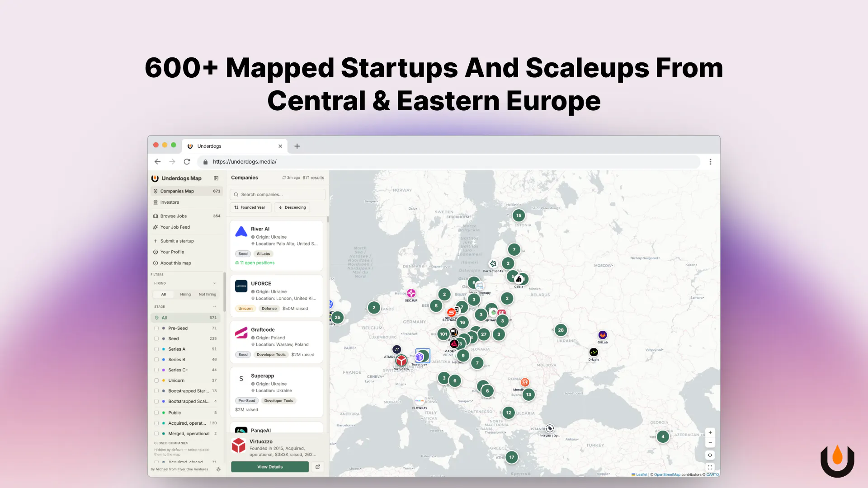
Task: Click the cluster of 17 in Greece
Action: pos(512,457)
